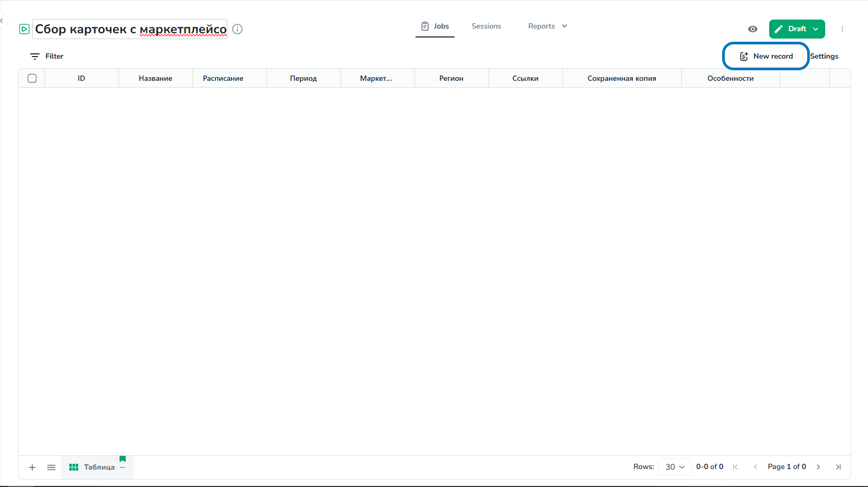The width and height of the screenshot is (868, 487).
Task: Switch to the Sessions tab
Action: click(x=486, y=26)
